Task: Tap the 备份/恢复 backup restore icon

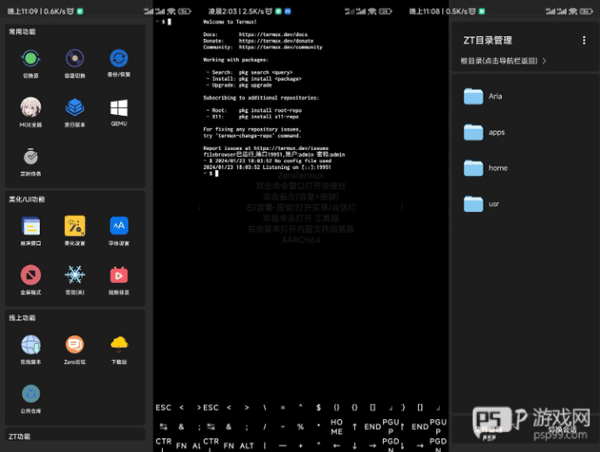Action: point(119,60)
